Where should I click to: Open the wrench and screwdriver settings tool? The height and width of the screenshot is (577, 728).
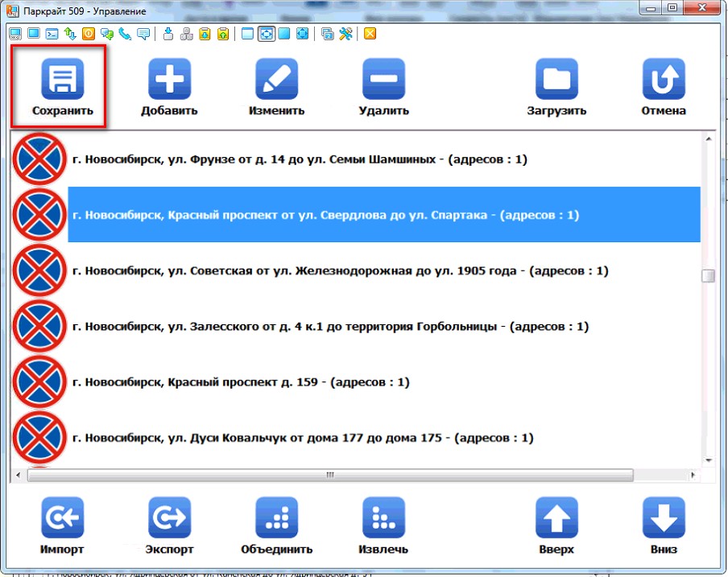point(346,34)
